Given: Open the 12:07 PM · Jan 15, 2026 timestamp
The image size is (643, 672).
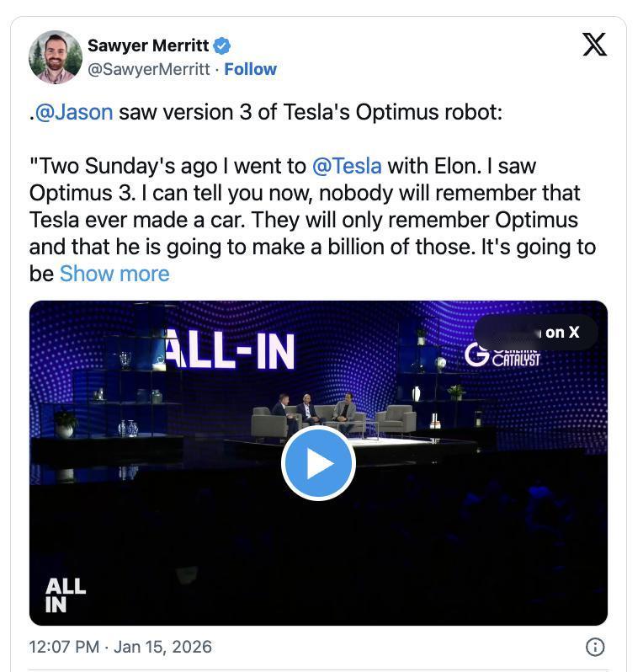Looking at the screenshot, I should (120, 647).
